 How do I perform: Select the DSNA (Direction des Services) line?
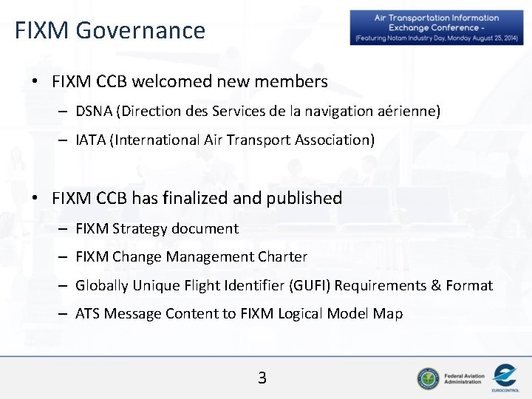(258, 111)
